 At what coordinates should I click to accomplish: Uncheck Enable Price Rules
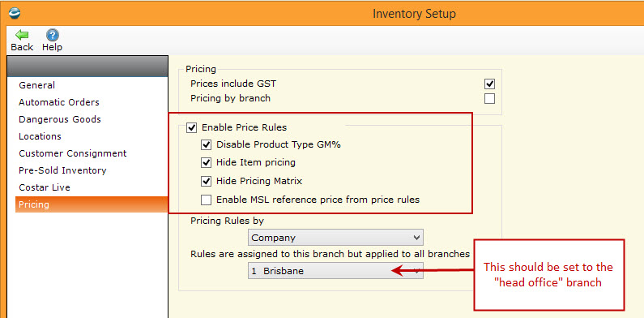[x=191, y=127]
